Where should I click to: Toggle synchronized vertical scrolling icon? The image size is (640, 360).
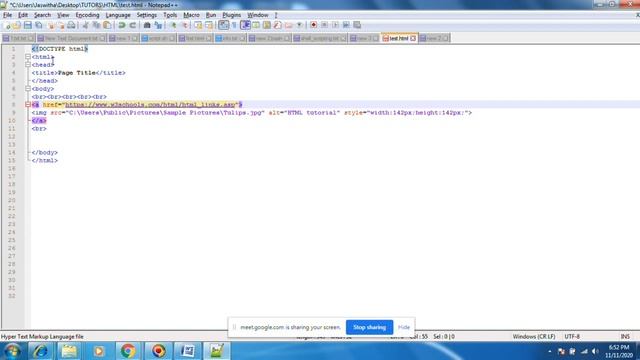point(198,25)
